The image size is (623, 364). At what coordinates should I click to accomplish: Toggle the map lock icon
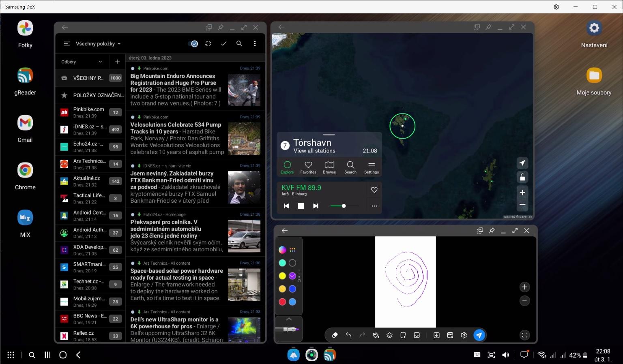522,177
